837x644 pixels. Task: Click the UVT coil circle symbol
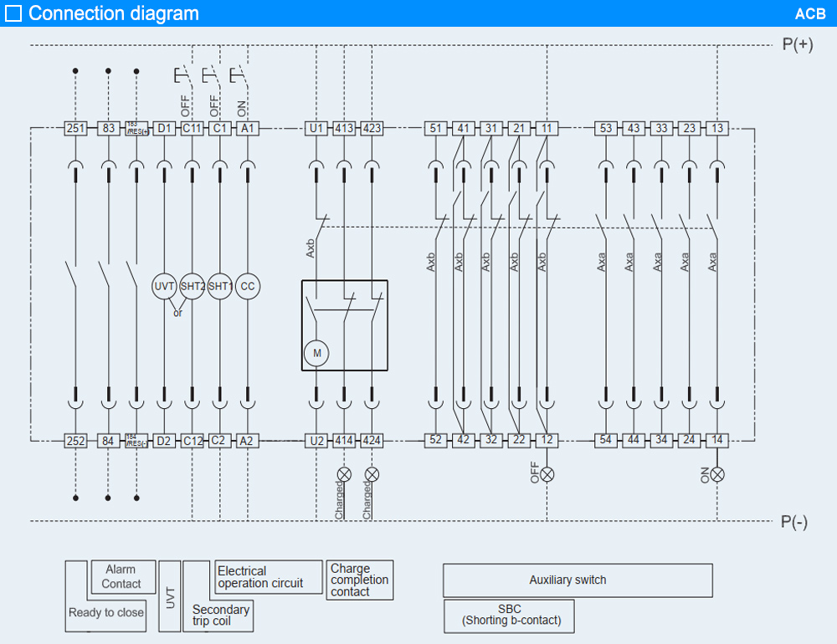pos(164,286)
